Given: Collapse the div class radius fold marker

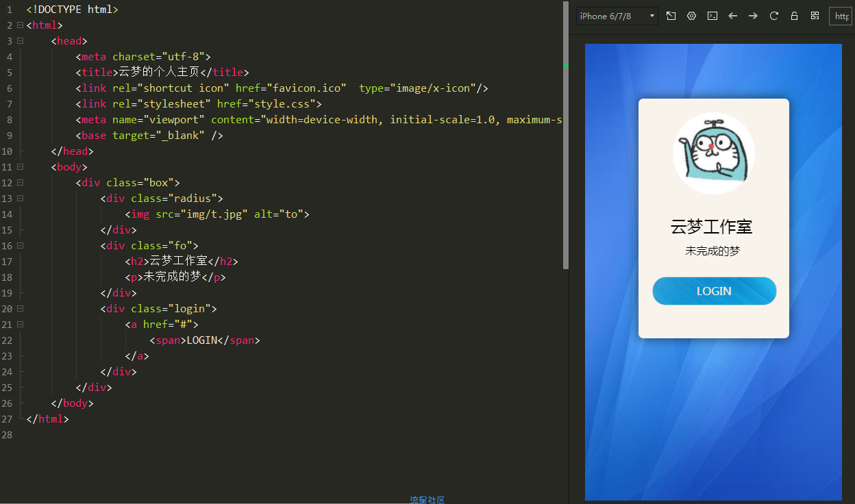Looking at the screenshot, I should click(20, 199).
